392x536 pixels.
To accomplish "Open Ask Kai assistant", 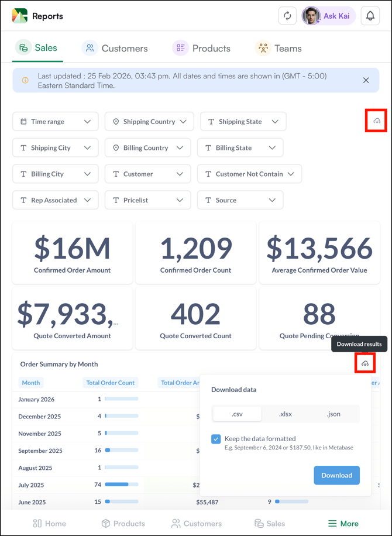I will pyautogui.click(x=328, y=16).
